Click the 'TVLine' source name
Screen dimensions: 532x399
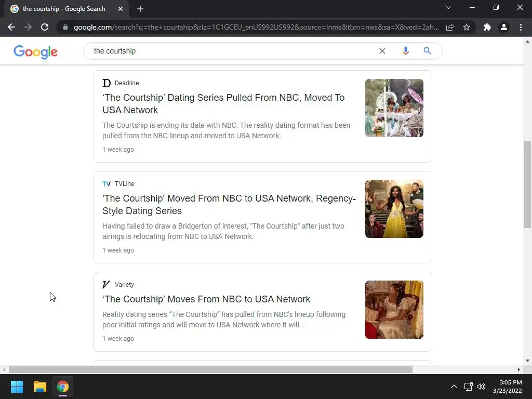pyautogui.click(x=125, y=183)
